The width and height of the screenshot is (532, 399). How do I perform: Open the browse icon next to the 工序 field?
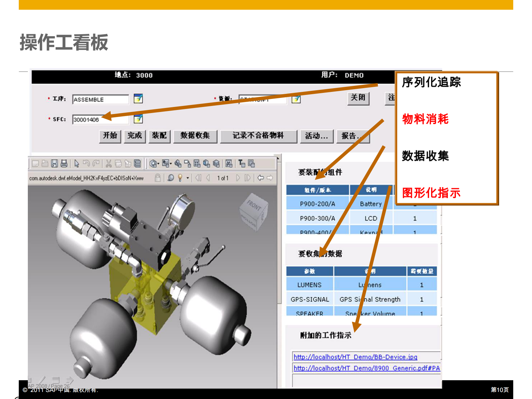pyautogui.click(x=138, y=99)
